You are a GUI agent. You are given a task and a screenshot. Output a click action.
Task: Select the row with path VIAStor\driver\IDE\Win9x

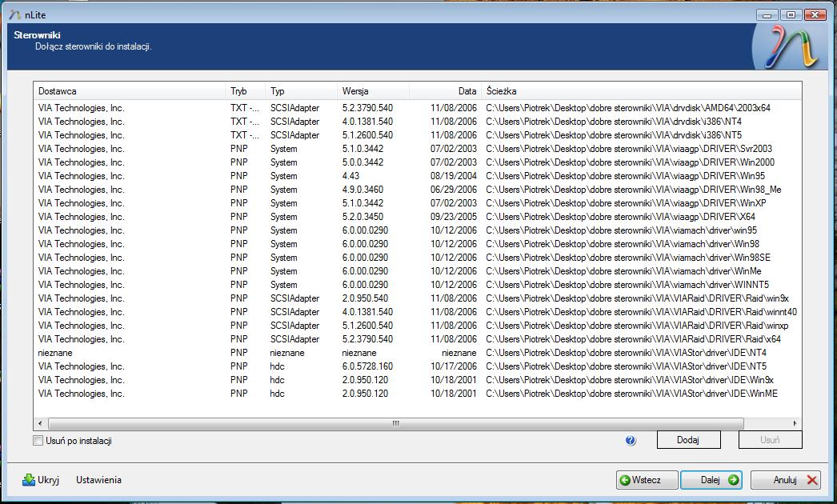[418, 380]
